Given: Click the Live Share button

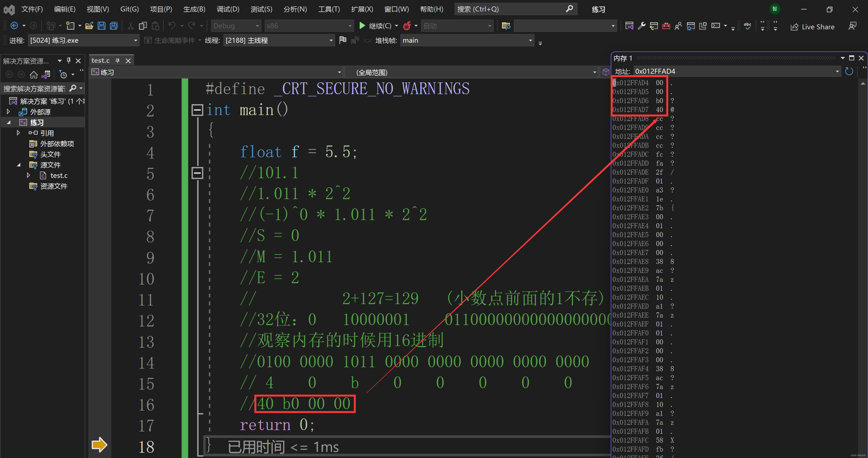Looking at the screenshot, I should [x=812, y=27].
